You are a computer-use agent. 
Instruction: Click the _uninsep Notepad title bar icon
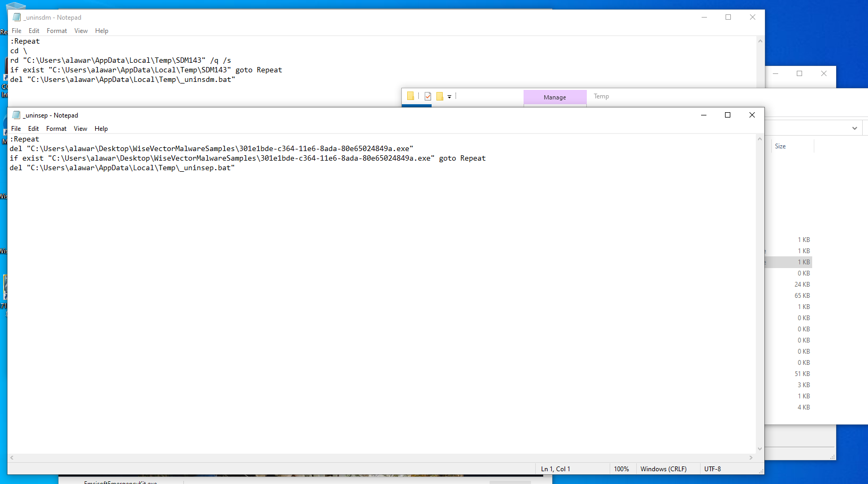point(16,115)
